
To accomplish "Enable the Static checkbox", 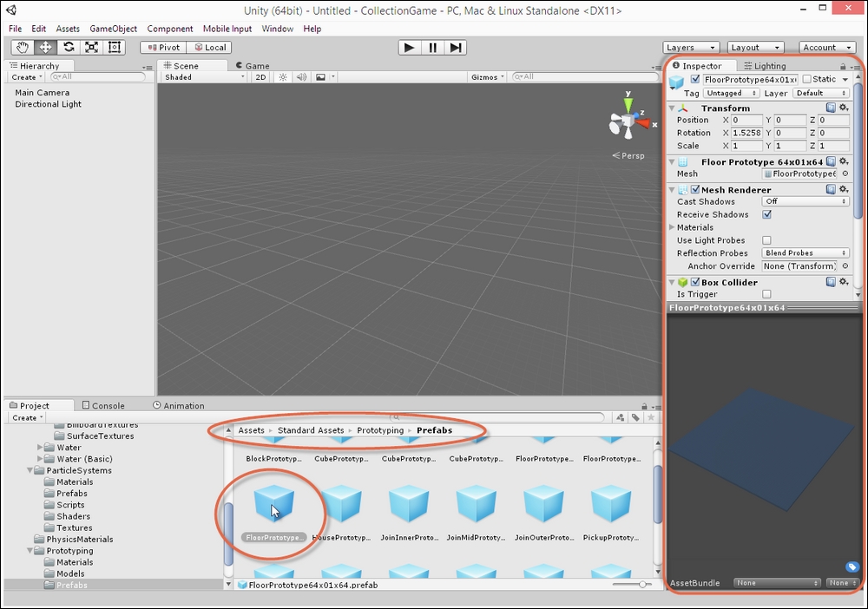I will tap(807, 80).
